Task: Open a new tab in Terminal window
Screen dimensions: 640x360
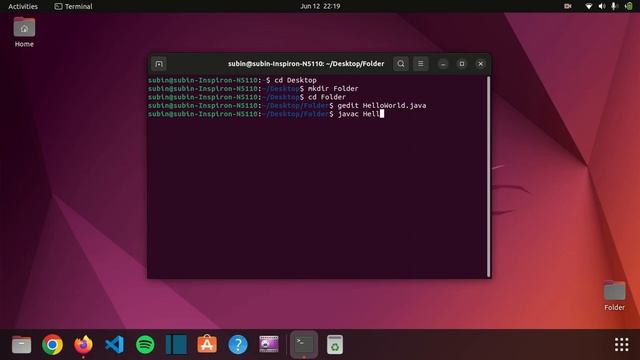Action: tap(159, 64)
